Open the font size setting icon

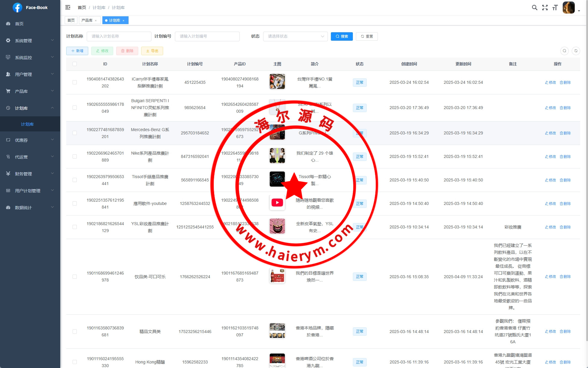(x=555, y=8)
